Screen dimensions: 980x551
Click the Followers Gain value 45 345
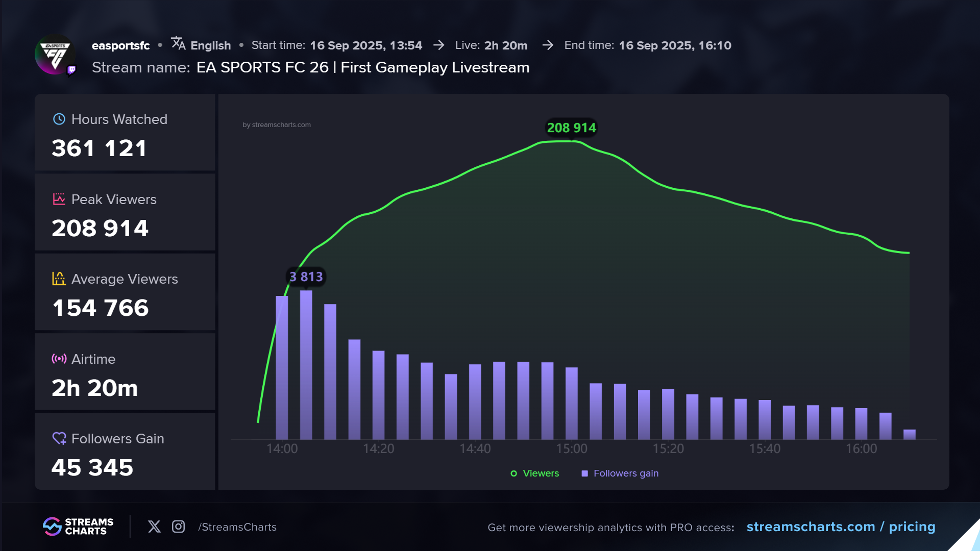pyautogui.click(x=92, y=468)
